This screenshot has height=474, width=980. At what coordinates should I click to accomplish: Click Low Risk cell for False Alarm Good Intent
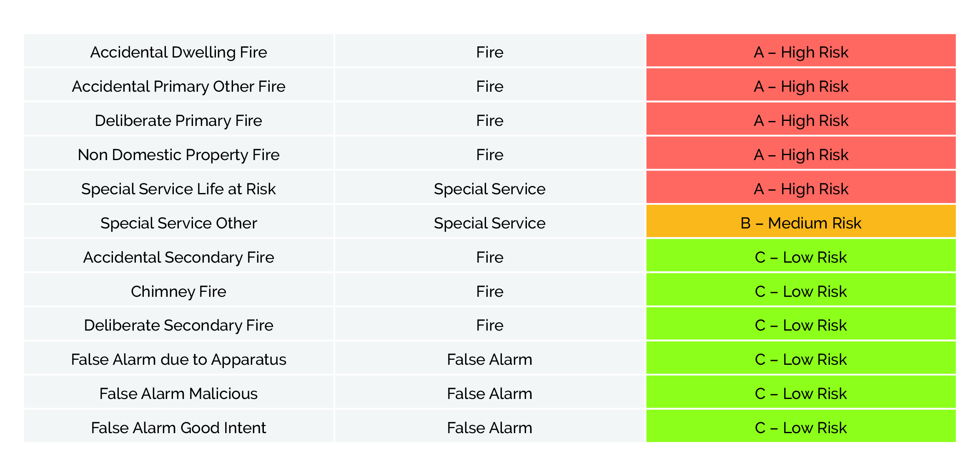801,426
